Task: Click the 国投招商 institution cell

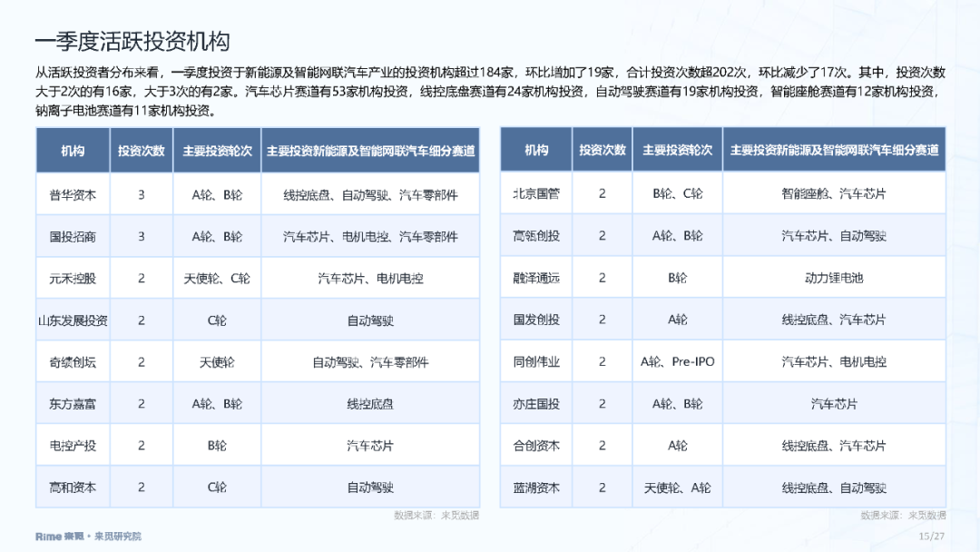Action: 73,236
